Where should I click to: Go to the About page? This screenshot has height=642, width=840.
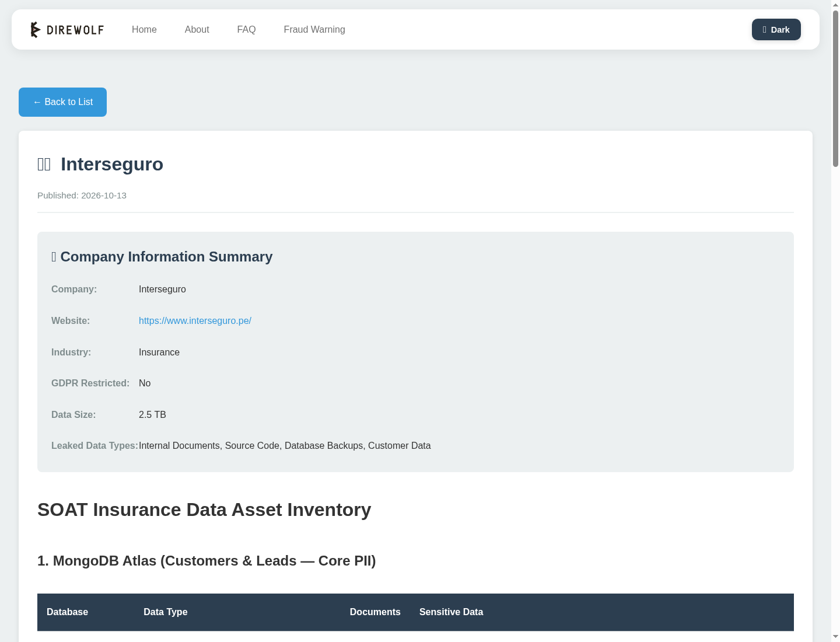point(197,30)
